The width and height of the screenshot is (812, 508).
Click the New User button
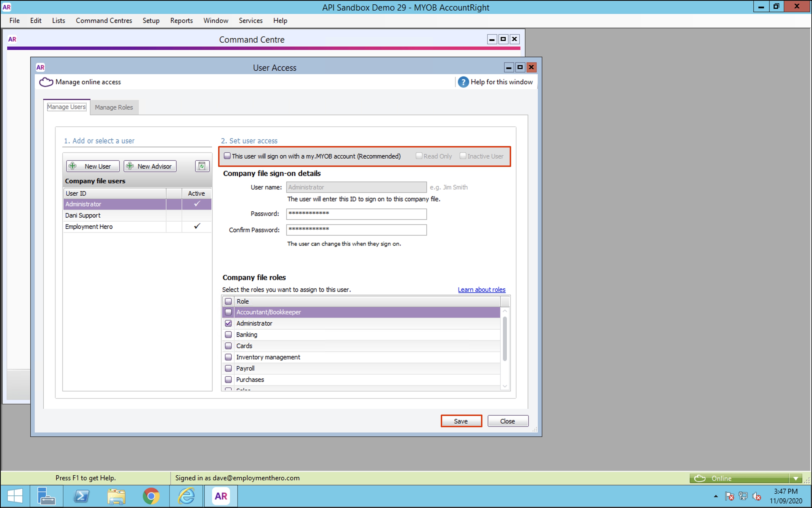pos(93,166)
